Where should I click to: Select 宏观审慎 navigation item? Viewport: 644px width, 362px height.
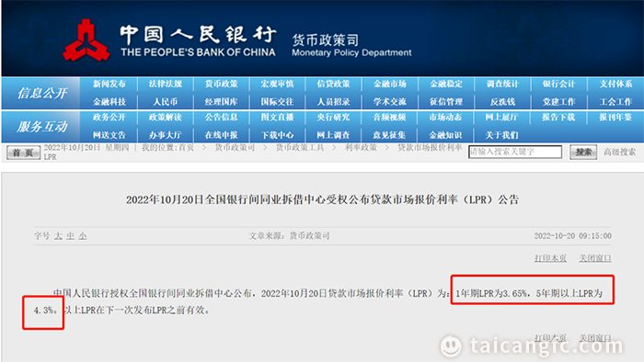[x=277, y=84]
